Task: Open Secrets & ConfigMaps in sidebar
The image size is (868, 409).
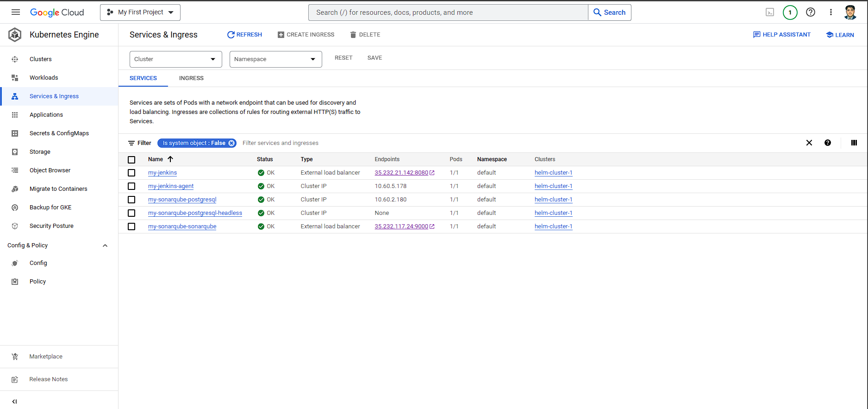Action: coord(59,133)
